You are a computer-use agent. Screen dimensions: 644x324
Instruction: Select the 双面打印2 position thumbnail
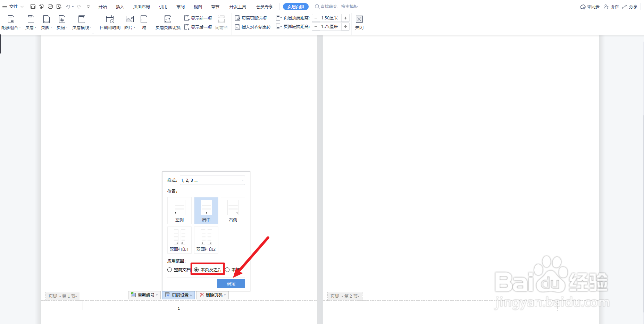(x=206, y=240)
